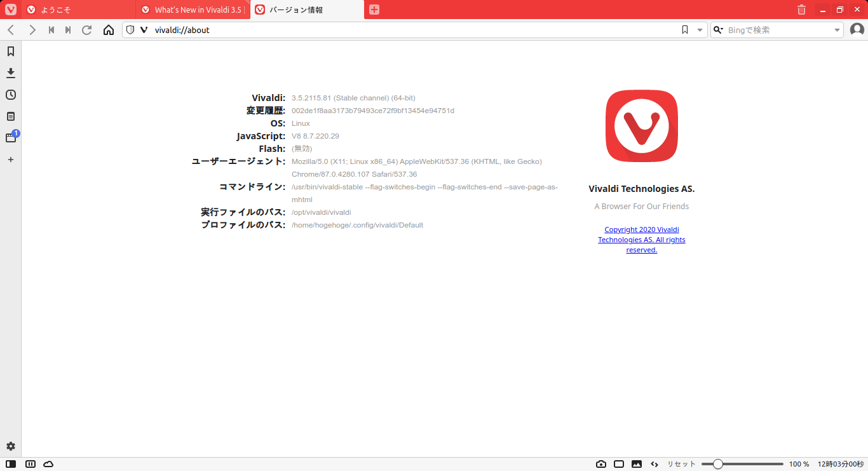Open the search engine selector icon
Image resolution: width=868 pixels, height=471 pixels.
click(719, 30)
